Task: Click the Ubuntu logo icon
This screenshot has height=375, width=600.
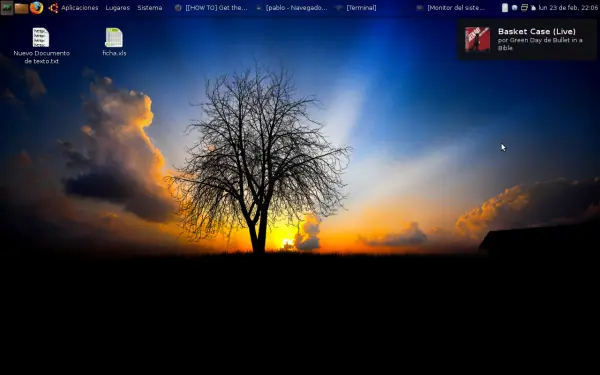Action: [x=53, y=8]
